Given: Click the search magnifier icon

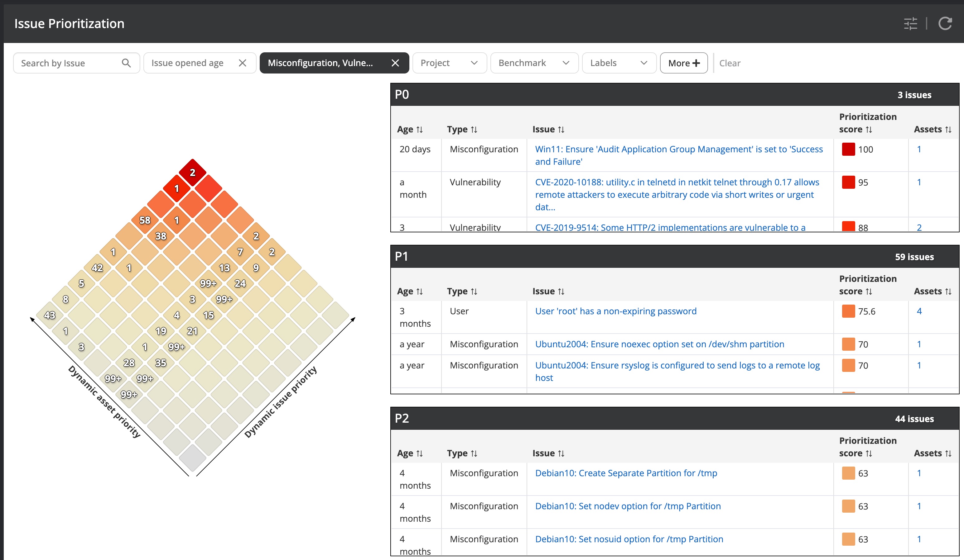Looking at the screenshot, I should pyautogui.click(x=126, y=63).
